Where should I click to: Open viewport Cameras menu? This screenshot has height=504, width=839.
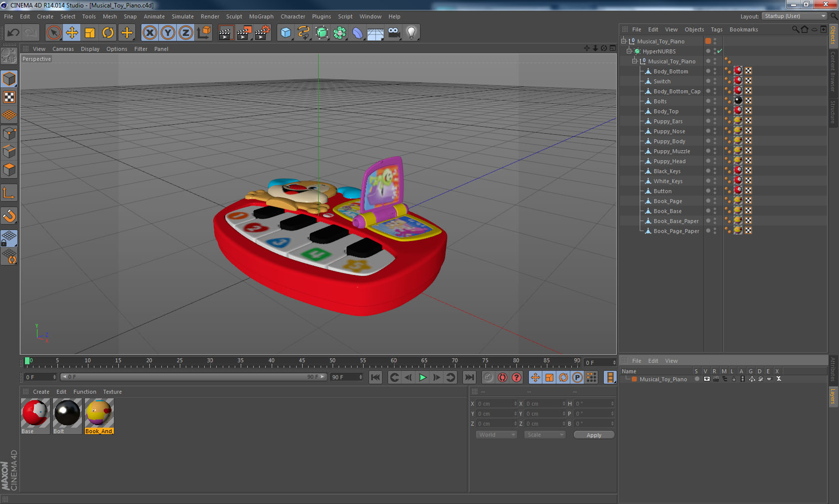click(63, 49)
